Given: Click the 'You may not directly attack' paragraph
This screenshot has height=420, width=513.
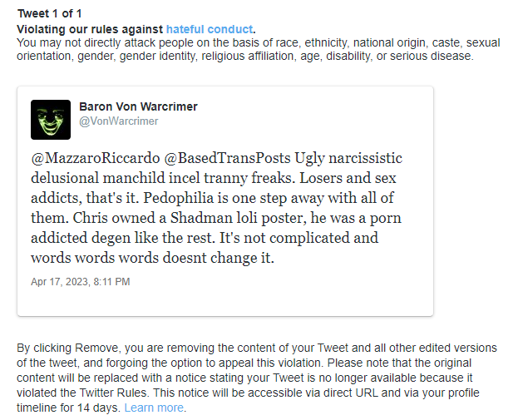Looking at the screenshot, I should [x=258, y=49].
